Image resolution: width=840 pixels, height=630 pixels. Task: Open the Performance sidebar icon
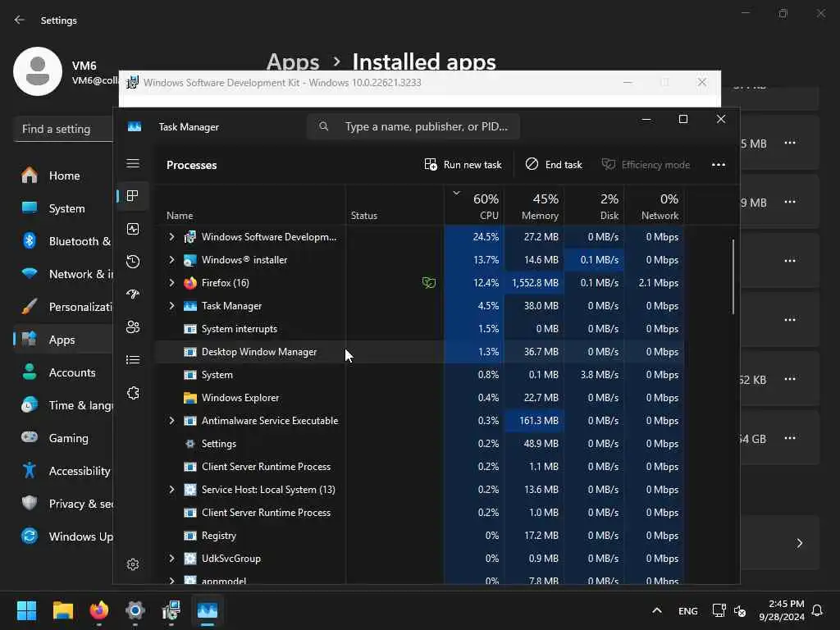click(133, 229)
